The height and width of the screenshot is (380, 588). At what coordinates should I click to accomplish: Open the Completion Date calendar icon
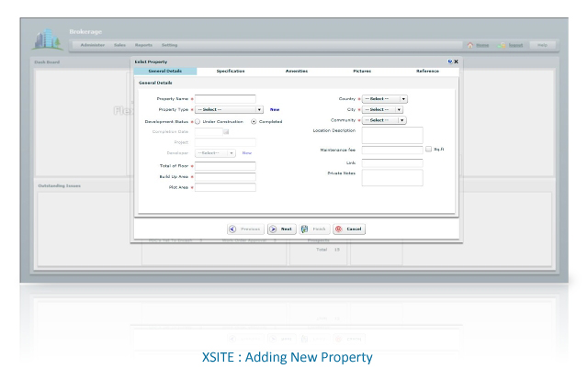[226, 131]
